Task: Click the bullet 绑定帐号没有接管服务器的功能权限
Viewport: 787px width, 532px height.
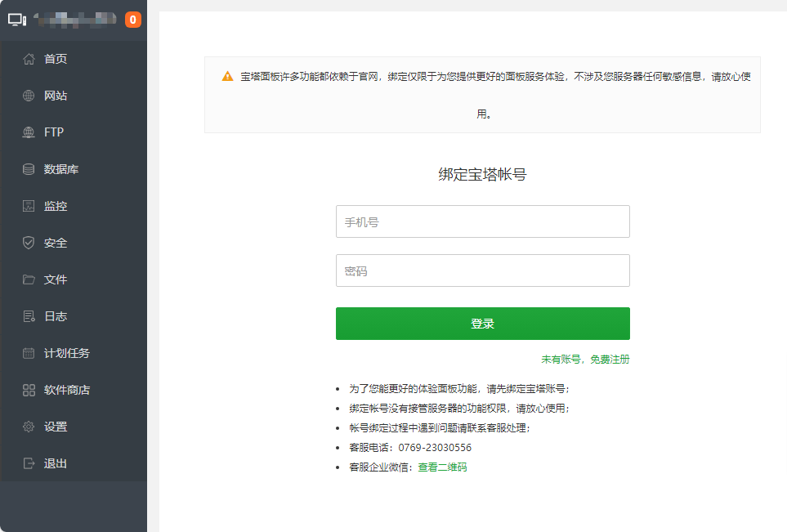Action: (459, 409)
